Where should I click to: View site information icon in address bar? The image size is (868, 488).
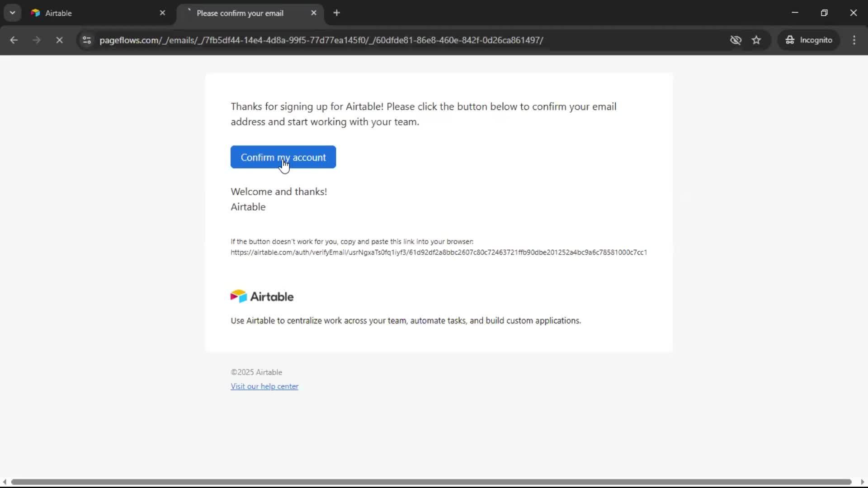click(x=87, y=40)
